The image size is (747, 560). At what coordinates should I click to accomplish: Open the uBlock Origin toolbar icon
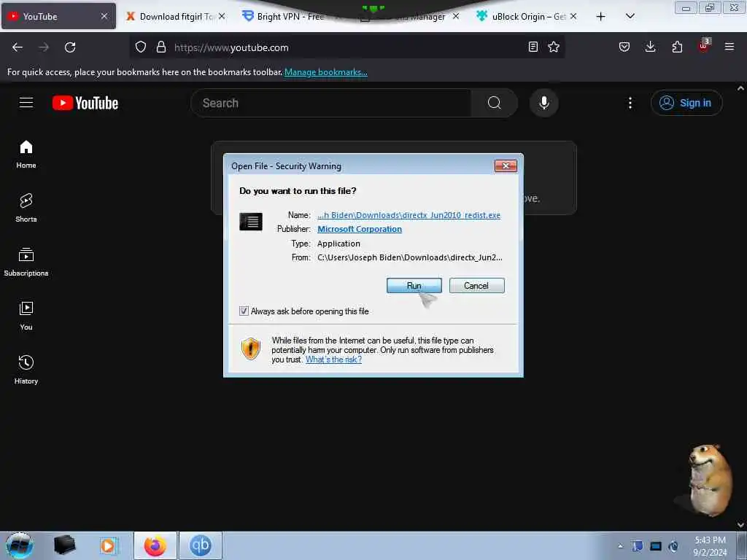[704, 46]
